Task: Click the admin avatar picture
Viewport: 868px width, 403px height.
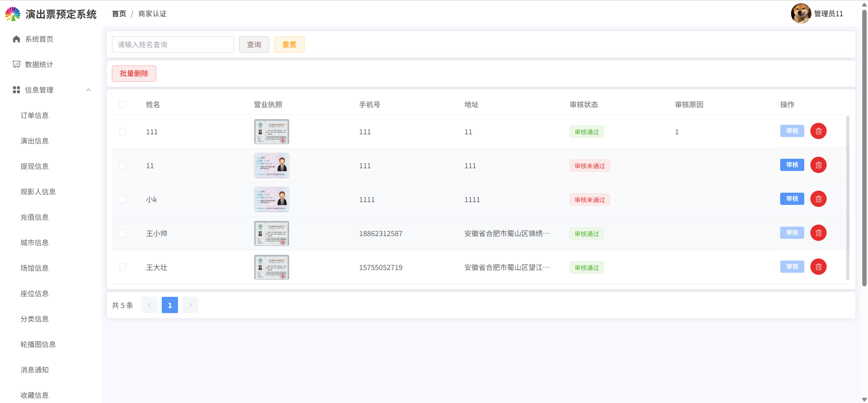Action: click(x=801, y=14)
